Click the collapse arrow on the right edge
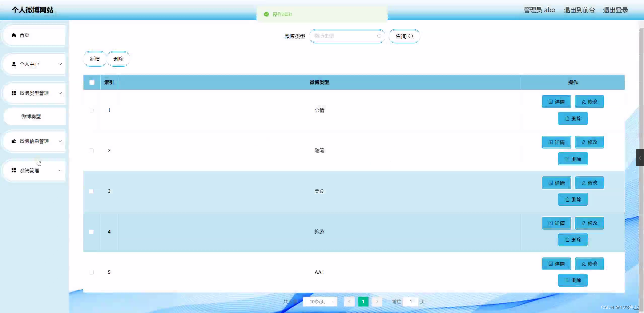The width and height of the screenshot is (644, 313). (x=640, y=158)
